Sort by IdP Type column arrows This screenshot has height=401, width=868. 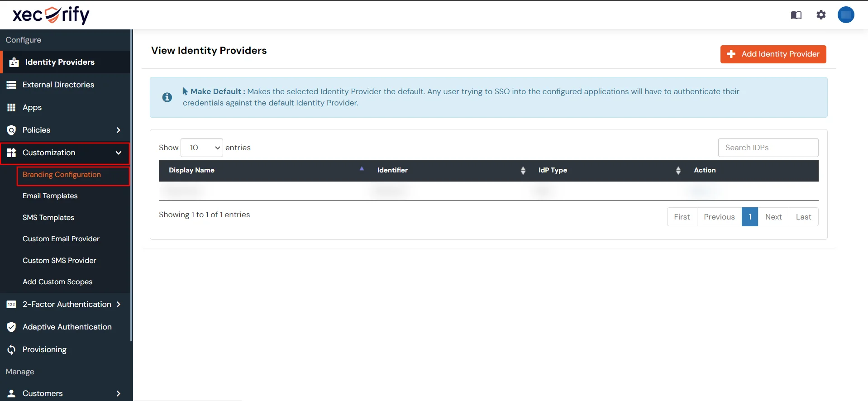tap(678, 171)
